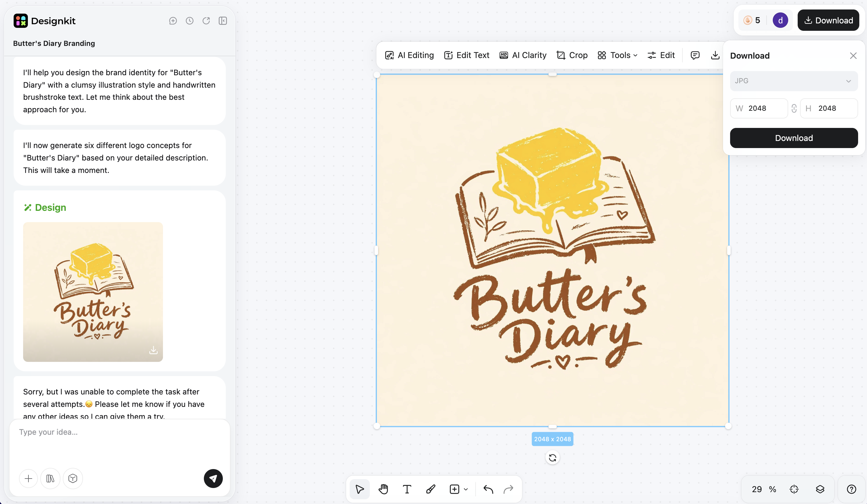This screenshot has height=504, width=867.
Task: Click the width input field
Action: coord(759,108)
